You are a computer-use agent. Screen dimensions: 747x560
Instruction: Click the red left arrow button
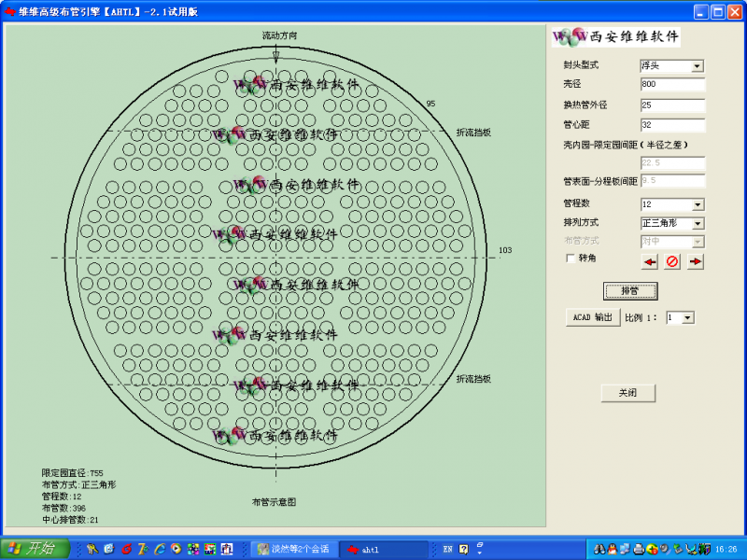650,261
